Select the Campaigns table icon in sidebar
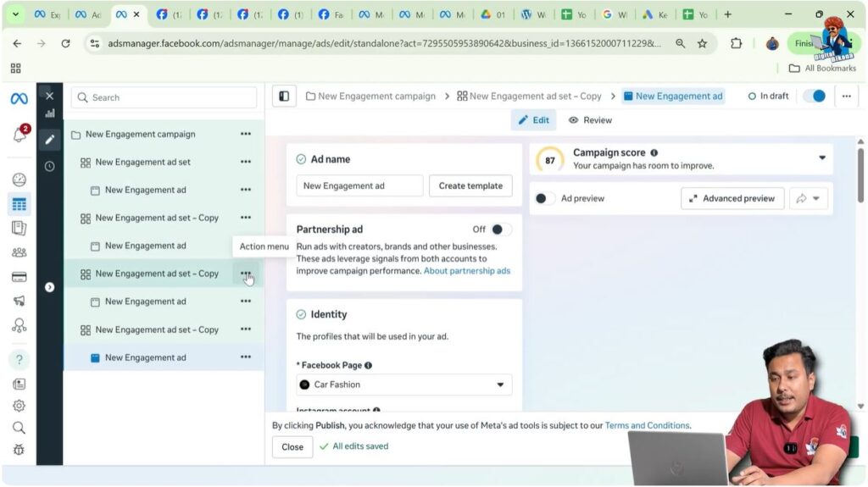This screenshot has height=487, width=868. coord(19,205)
